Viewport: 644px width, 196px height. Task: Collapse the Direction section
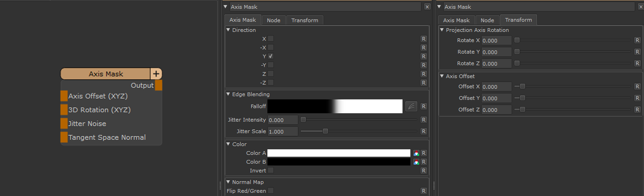pos(229,30)
